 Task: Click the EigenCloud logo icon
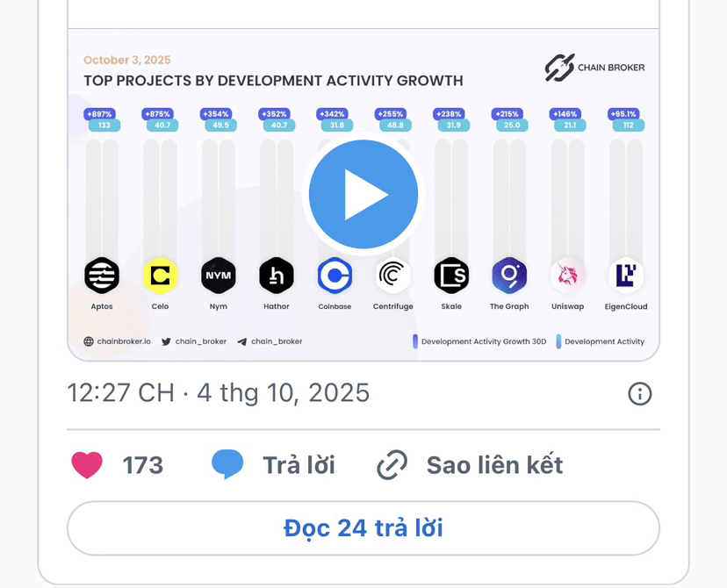626,276
